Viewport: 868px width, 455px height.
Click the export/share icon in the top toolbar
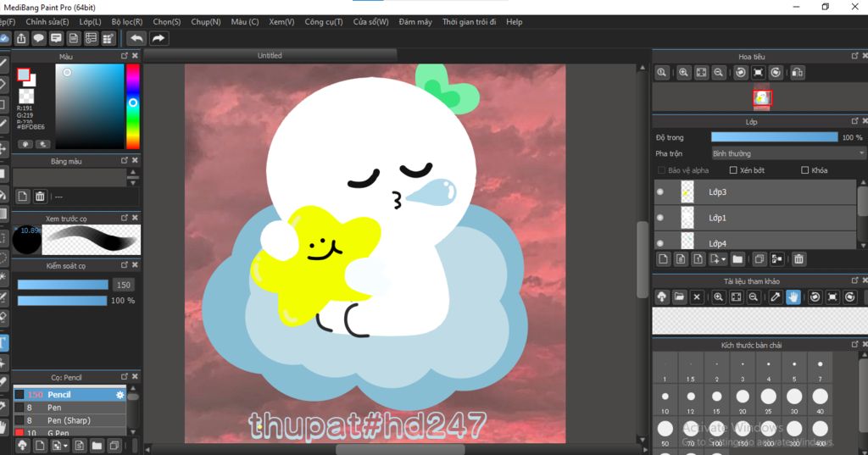(x=21, y=38)
